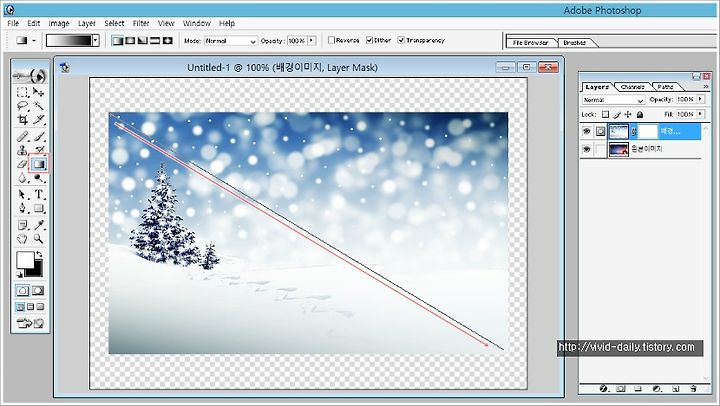The width and height of the screenshot is (720, 406).
Task: Open the gradient picker dropdown arrow
Action: pos(96,40)
